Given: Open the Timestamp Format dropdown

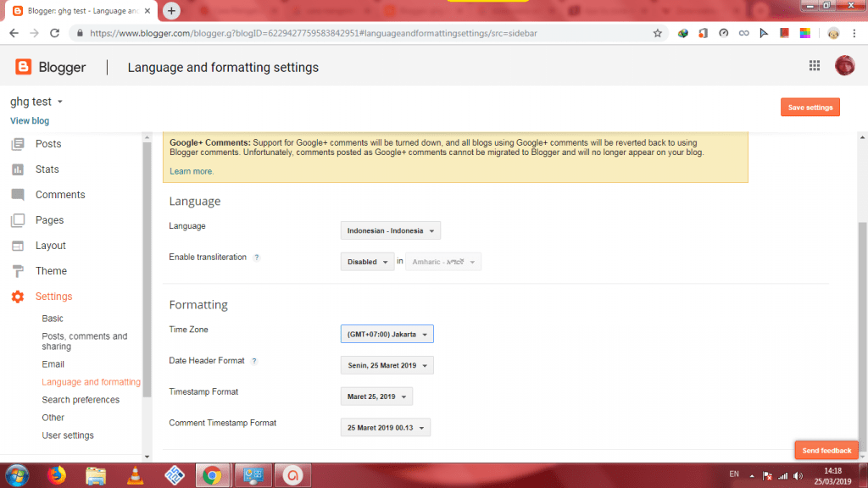Looking at the screenshot, I should [x=376, y=396].
